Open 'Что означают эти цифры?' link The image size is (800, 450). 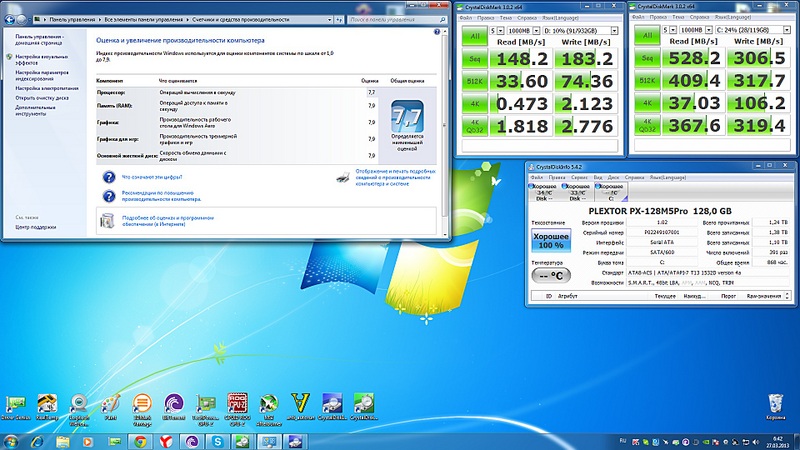152,177
